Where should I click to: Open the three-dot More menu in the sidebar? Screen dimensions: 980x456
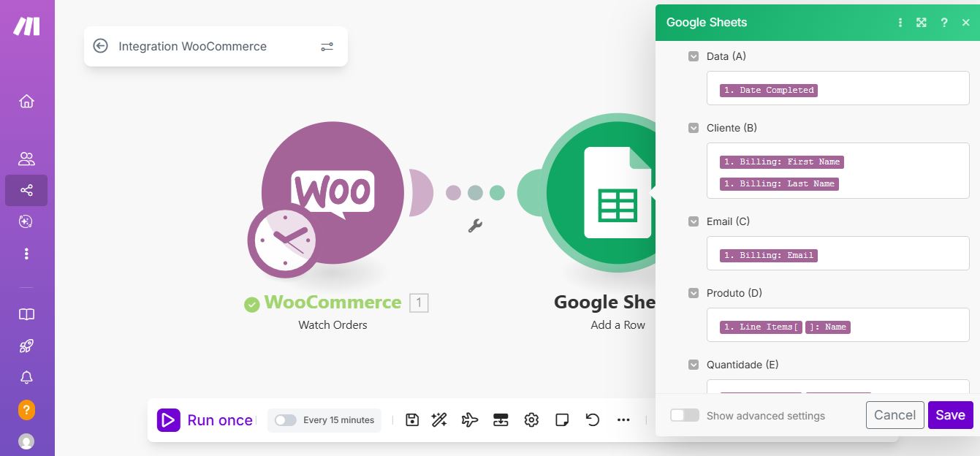26,254
